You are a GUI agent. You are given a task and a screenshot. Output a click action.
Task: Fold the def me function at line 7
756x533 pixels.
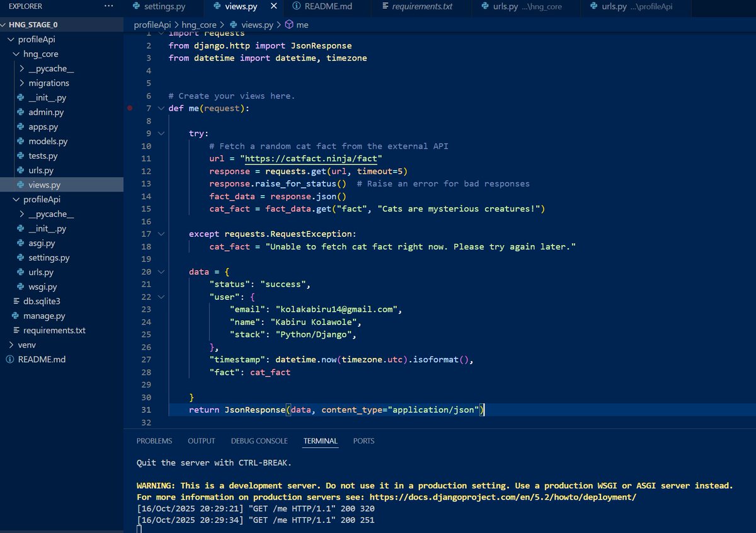(161, 108)
